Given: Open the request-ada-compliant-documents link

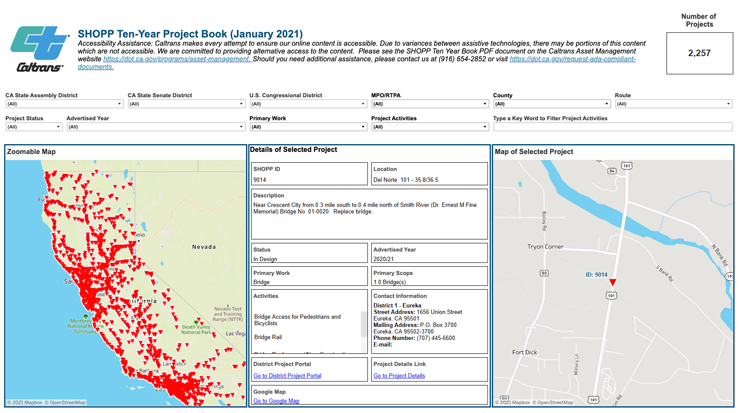Looking at the screenshot, I should pos(572,59).
